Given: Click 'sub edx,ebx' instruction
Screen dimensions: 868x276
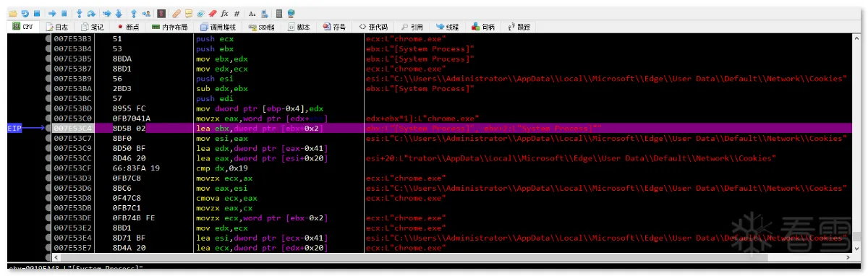Looking at the screenshot, I should (x=221, y=88).
